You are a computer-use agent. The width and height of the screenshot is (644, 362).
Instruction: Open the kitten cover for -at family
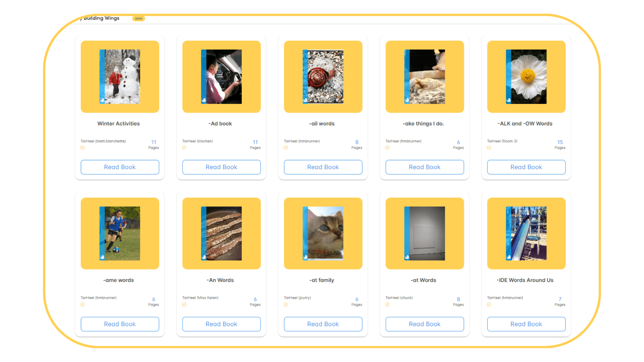coord(323,233)
